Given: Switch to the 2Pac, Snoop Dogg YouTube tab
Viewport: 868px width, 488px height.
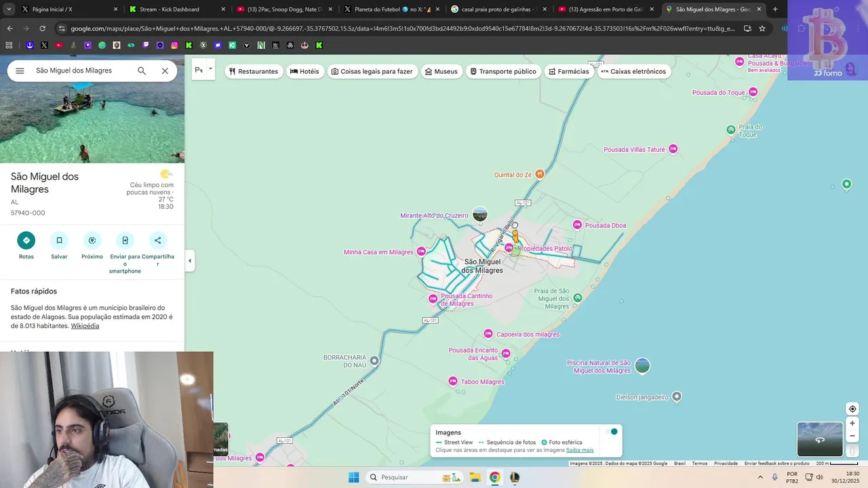Looking at the screenshot, I should coord(284,9).
